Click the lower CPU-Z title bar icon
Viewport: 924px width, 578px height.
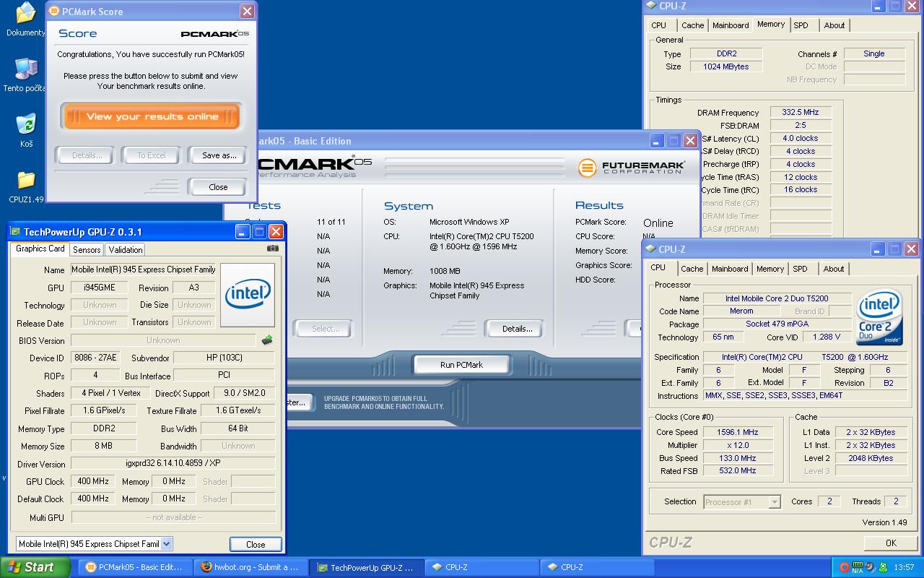pos(650,249)
